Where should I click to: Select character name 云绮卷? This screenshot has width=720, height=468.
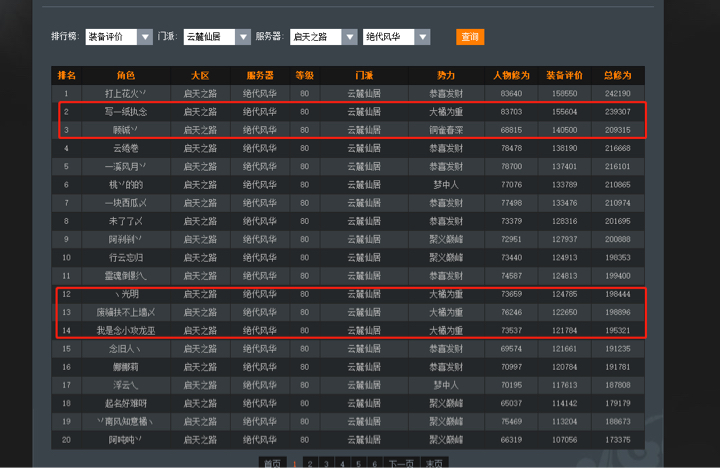click(x=126, y=148)
